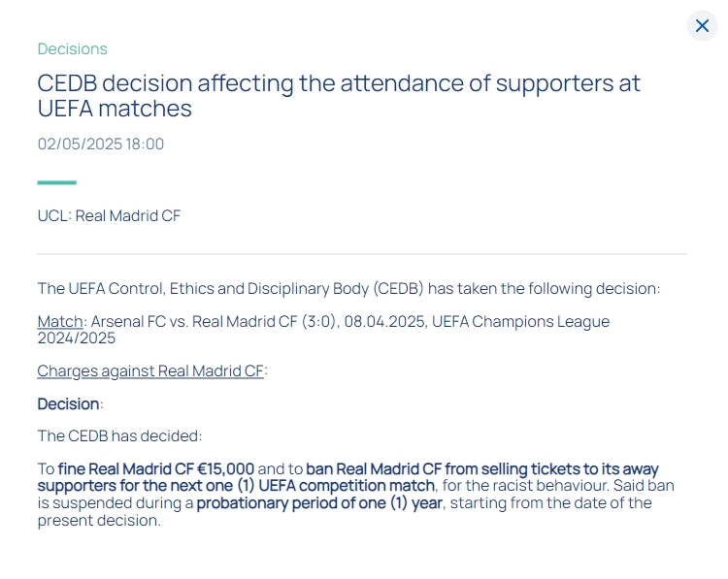
Task: Click bold "probationary period of one (1) year"
Action: point(319,502)
